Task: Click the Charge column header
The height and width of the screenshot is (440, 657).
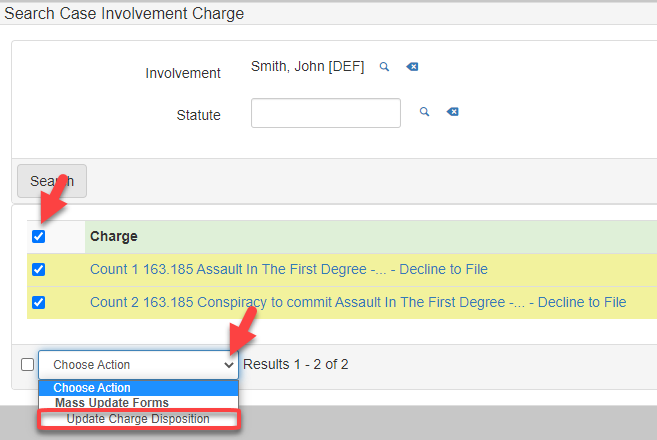Action: coord(114,237)
